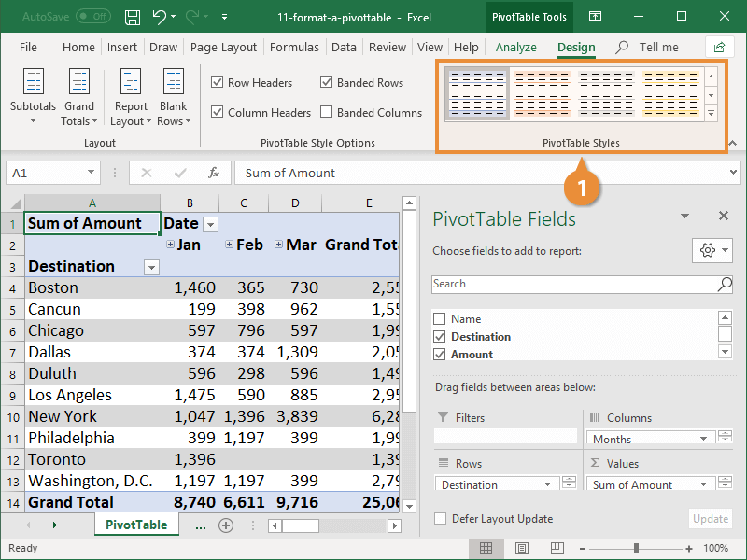Click the Enter formula checkmark icon

[180, 173]
